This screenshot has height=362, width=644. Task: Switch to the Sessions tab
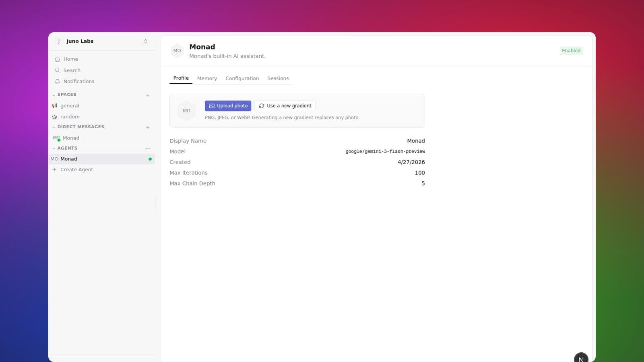(278, 78)
